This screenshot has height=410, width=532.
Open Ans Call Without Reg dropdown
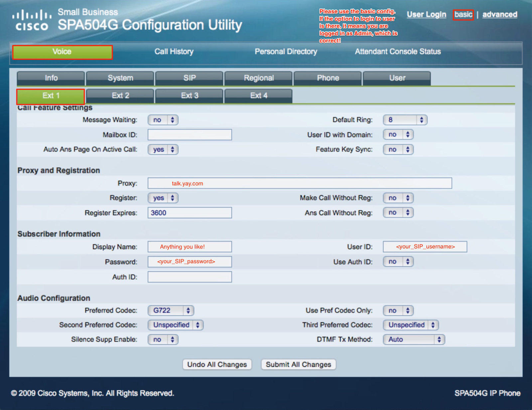398,212
